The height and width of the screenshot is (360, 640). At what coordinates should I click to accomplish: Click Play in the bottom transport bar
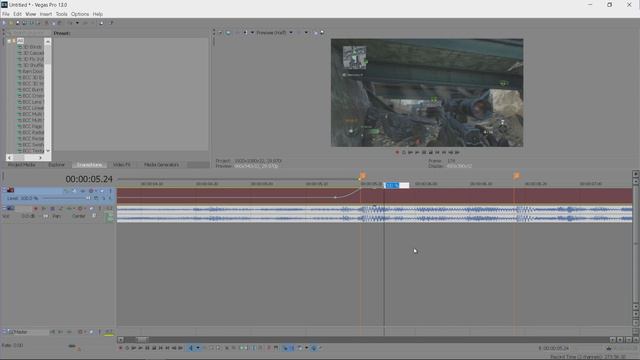coord(140,348)
